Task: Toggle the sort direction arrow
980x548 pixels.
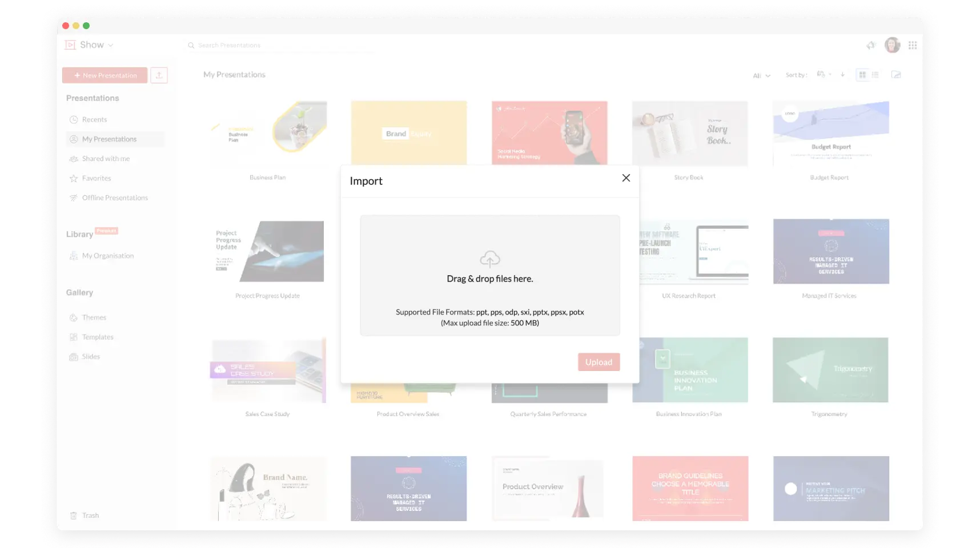Action: [x=842, y=75]
